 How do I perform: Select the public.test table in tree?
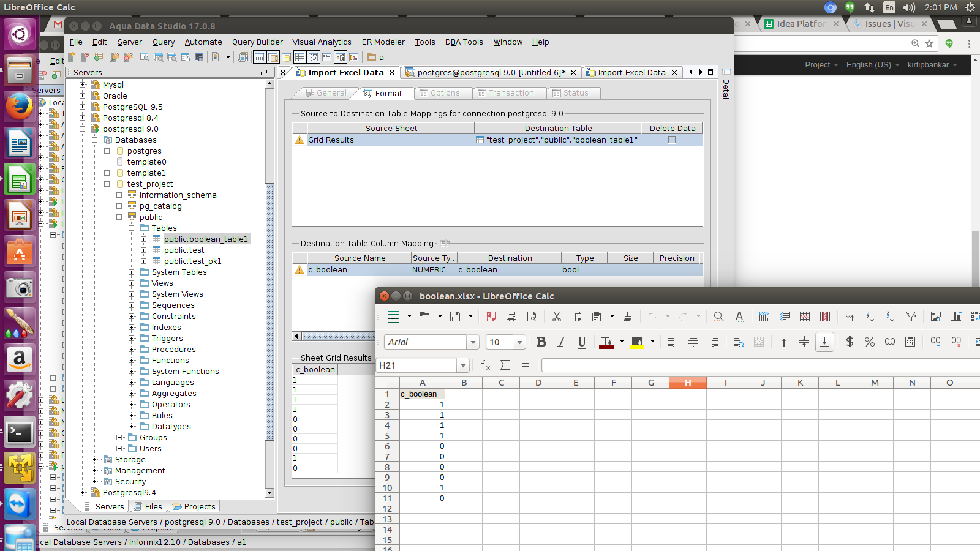point(184,250)
